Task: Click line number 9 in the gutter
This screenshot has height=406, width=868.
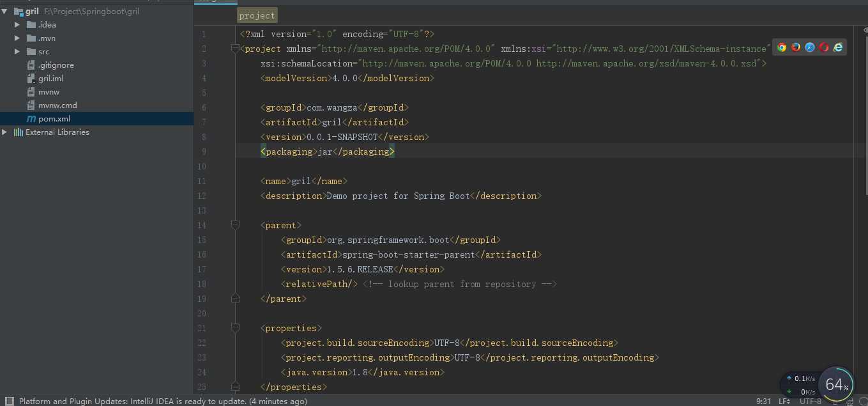Action: coord(203,152)
